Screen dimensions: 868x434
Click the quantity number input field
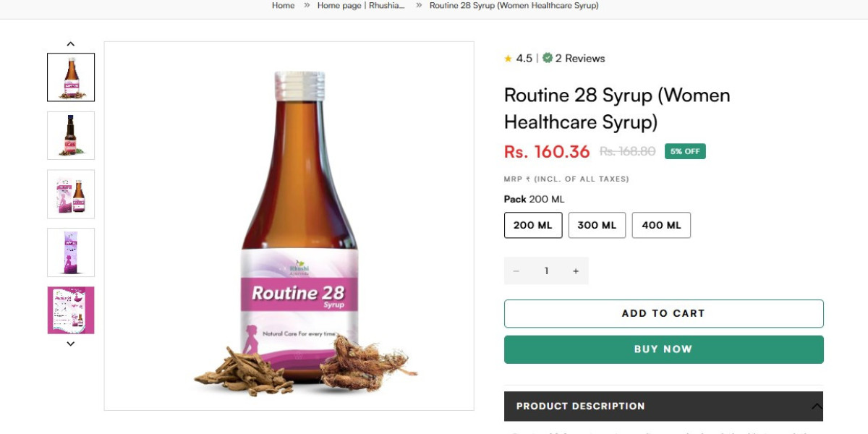pyautogui.click(x=546, y=271)
